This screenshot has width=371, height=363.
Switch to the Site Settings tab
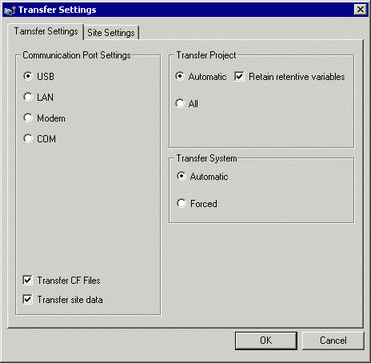pyautogui.click(x=111, y=33)
